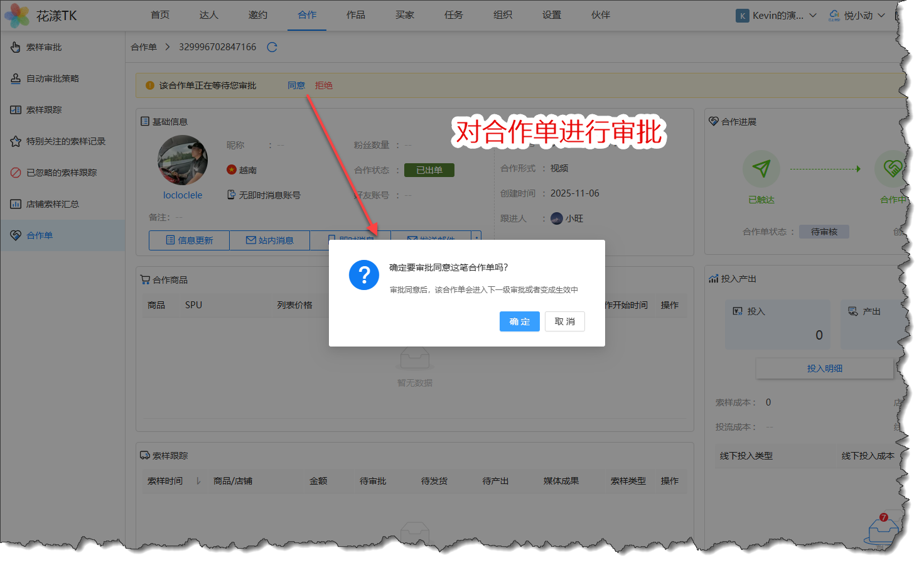
Task: Open 特别关注的索样记录 star item
Action: (x=65, y=141)
